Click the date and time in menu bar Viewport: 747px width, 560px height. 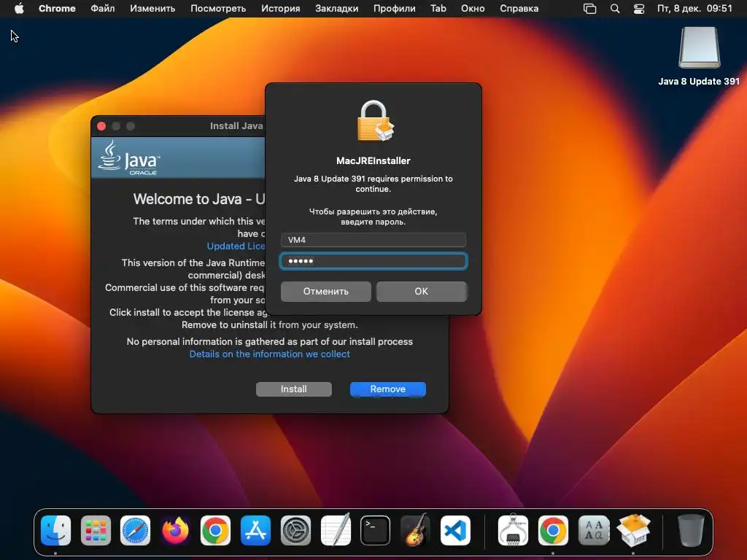pos(694,9)
